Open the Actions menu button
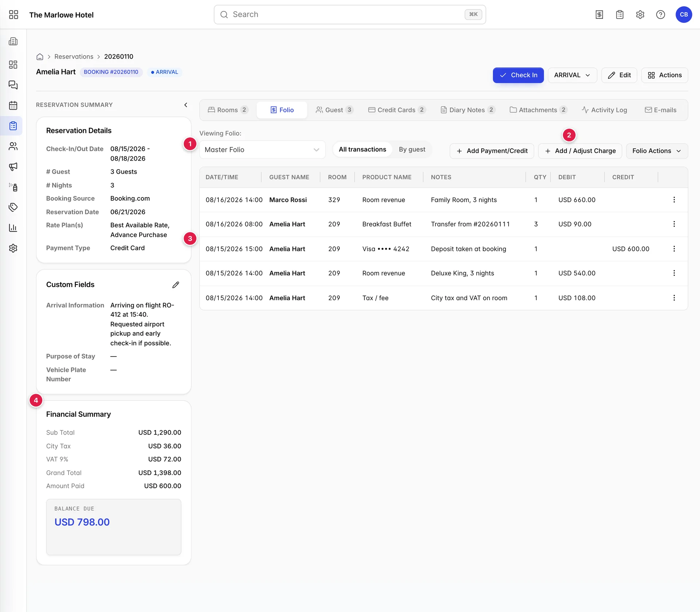The width and height of the screenshot is (700, 612). 665,75
